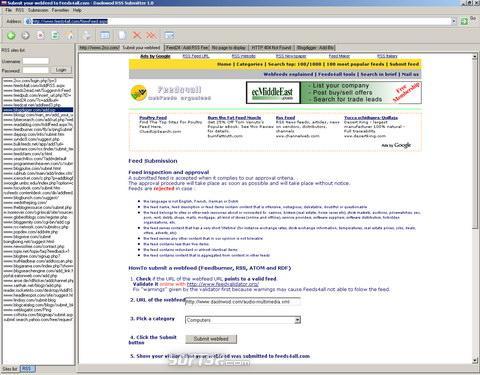Viewport: 480px width, 375px height.
Task: Click the Login button
Action: pyautogui.click(x=61, y=70)
